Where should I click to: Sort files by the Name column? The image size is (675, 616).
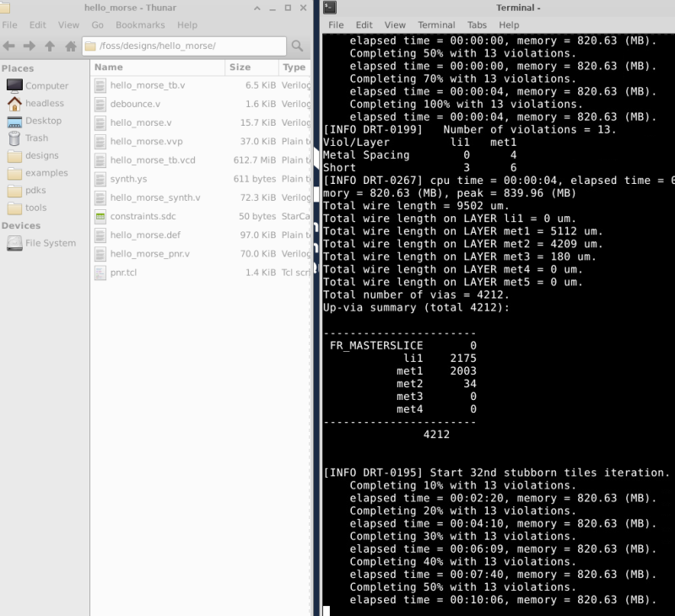coord(109,67)
